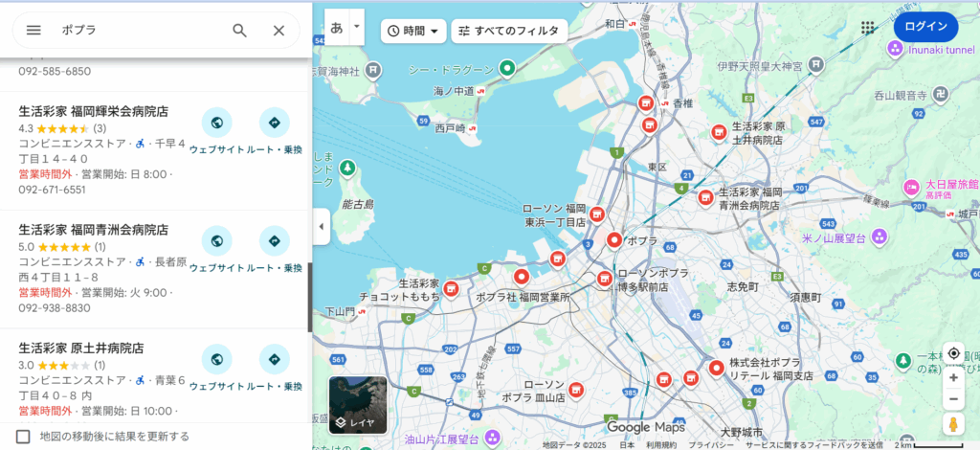Open 生活彩家 原土井病院店 listing title

click(81, 349)
